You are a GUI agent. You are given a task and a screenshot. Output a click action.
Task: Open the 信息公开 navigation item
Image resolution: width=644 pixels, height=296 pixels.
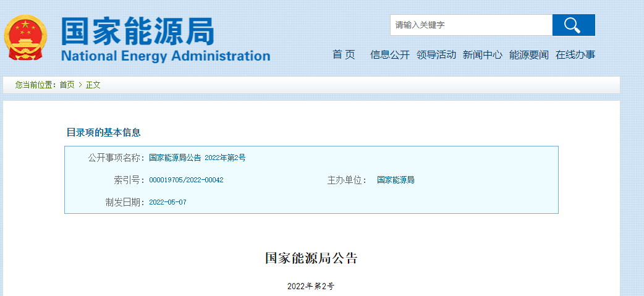pyautogui.click(x=390, y=55)
